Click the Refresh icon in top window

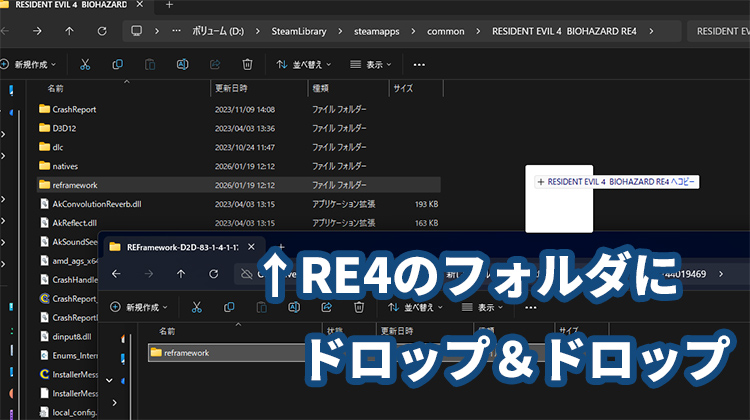click(103, 31)
